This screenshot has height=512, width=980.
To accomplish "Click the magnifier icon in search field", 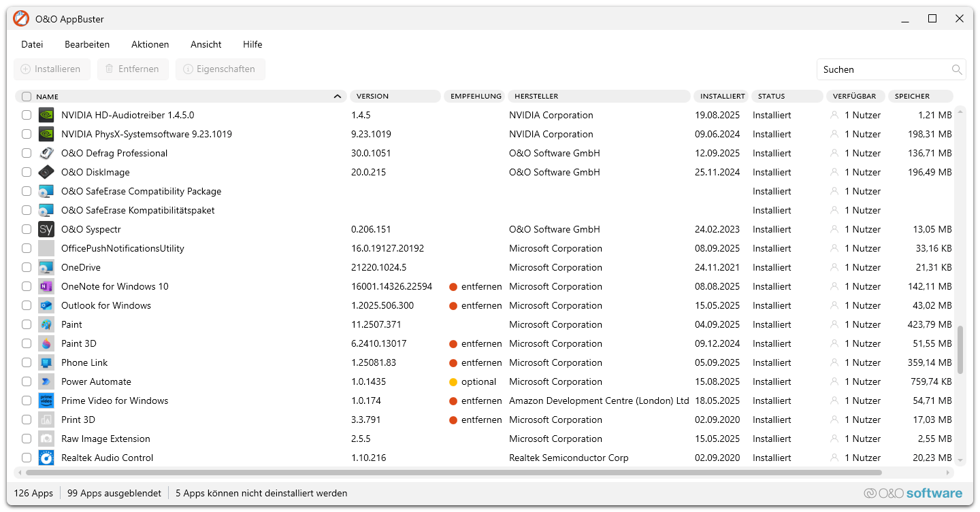I will pos(957,69).
